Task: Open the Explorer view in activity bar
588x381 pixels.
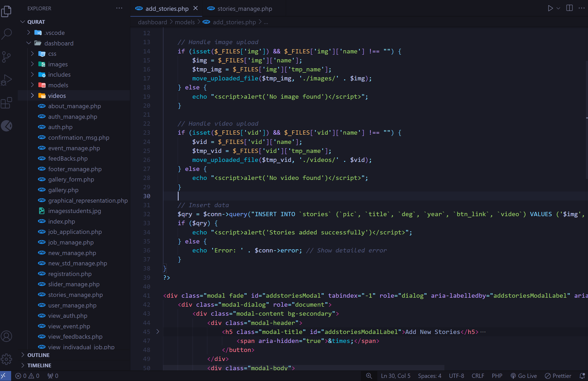Action: click(x=6, y=11)
